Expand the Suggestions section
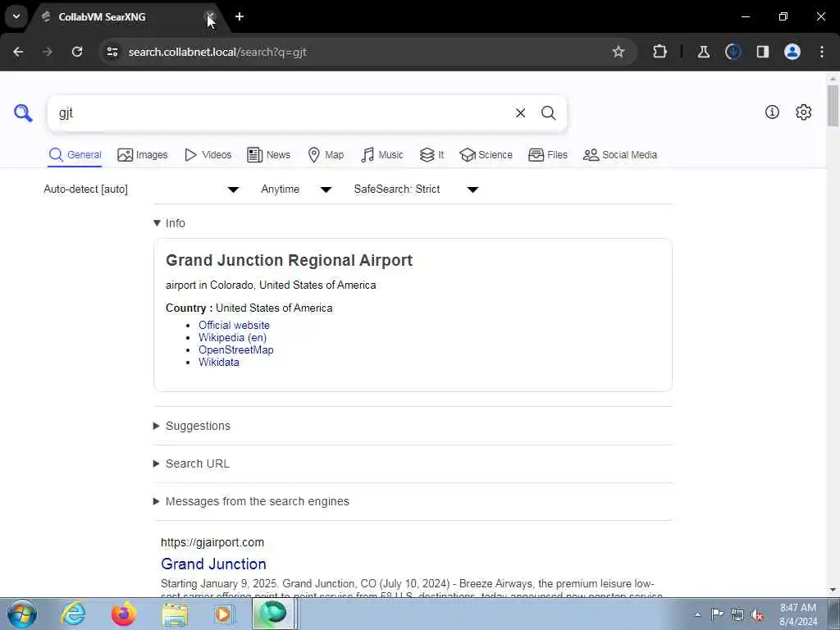 click(x=192, y=426)
